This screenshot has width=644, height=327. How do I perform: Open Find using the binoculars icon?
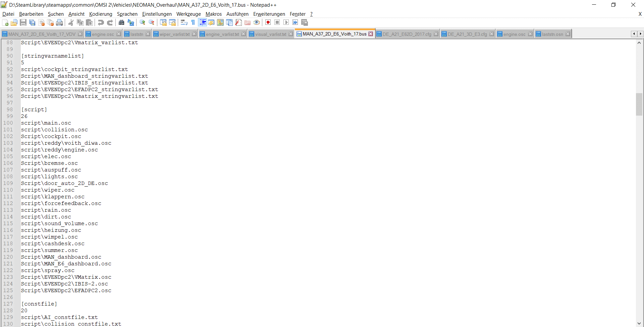pyautogui.click(x=121, y=22)
